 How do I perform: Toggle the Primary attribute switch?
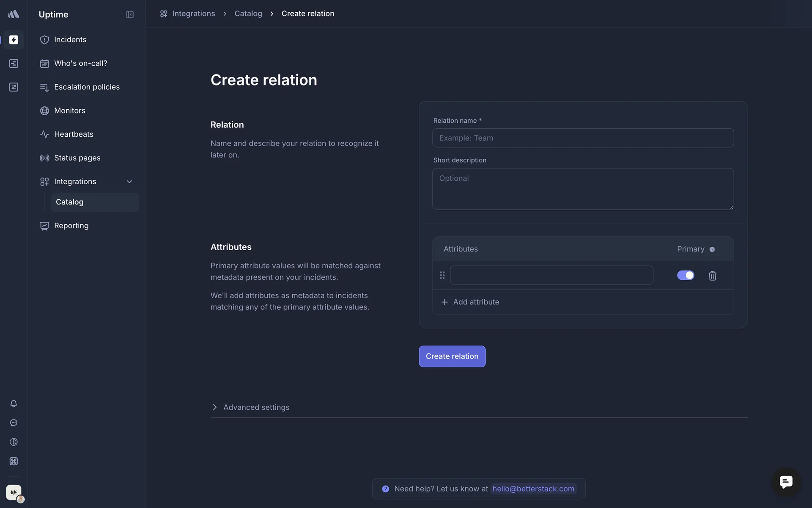coord(685,275)
